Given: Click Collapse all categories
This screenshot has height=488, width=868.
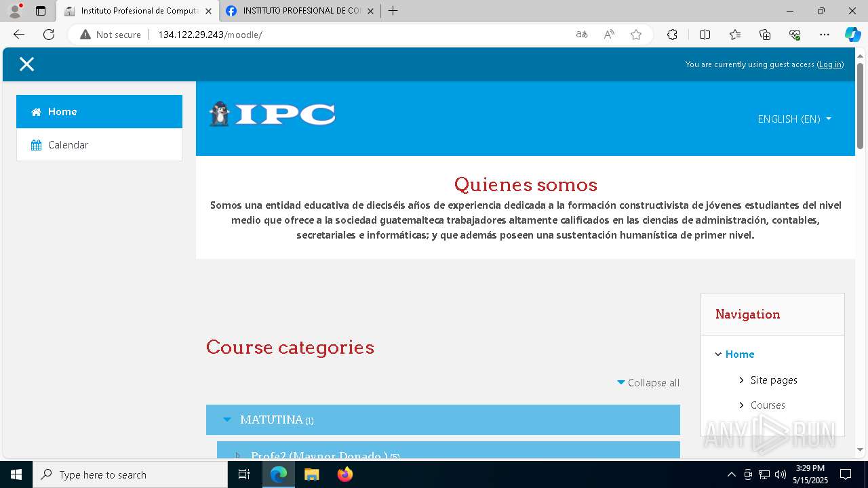Looking at the screenshot, I should click(x=648, y=383).
